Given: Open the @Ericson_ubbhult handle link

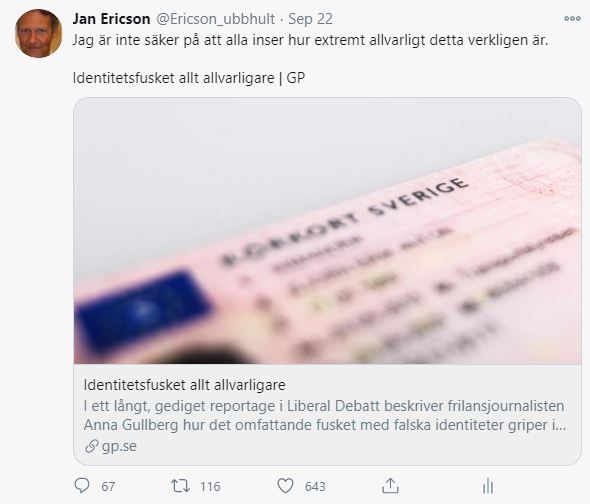Looking at the screenshot, I should 215,19.
